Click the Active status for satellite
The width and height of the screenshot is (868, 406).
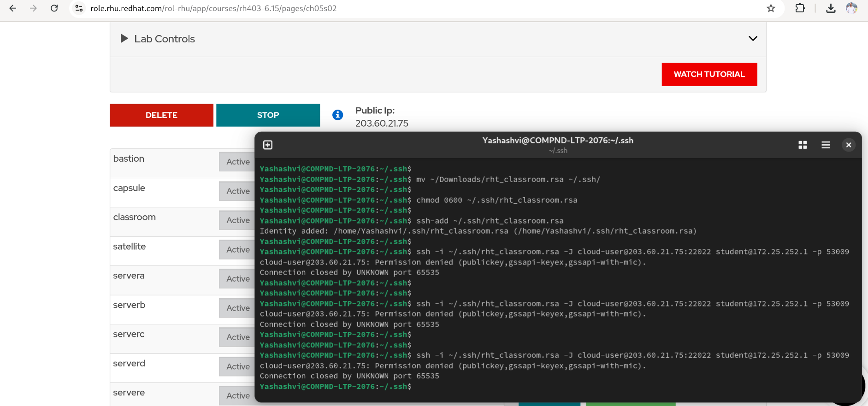238,249
